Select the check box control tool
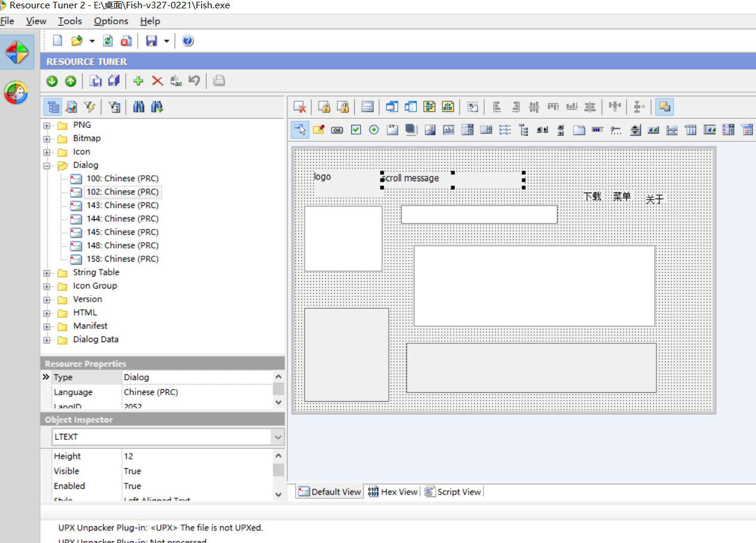Image resolution: width=756 pixels, height=543 pixels. click(356, 129)
